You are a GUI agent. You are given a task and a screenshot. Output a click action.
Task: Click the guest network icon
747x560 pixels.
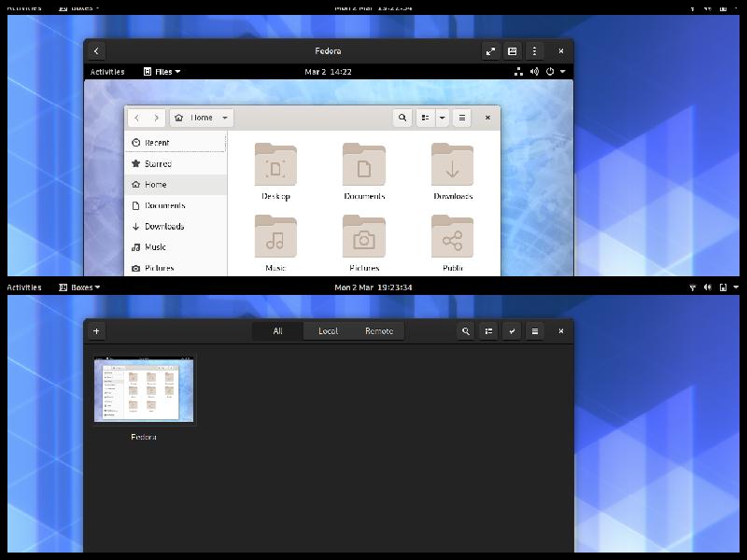pyautogui.click(x=518, y=72)
